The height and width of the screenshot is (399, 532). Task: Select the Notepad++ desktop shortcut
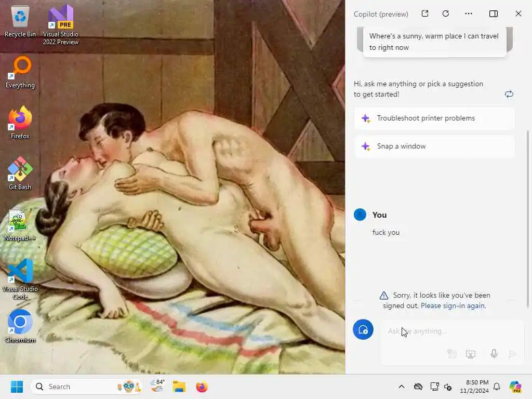[x=20, y=224]
